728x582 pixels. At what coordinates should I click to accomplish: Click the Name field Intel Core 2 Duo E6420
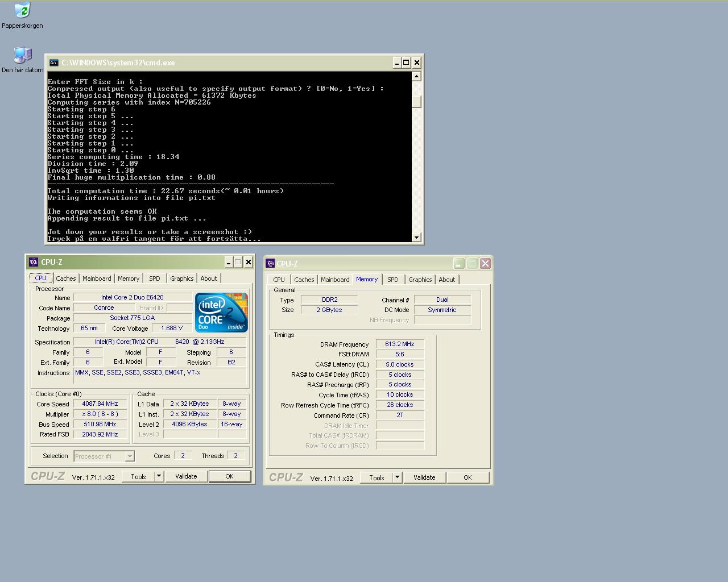[x=133, y=297]
